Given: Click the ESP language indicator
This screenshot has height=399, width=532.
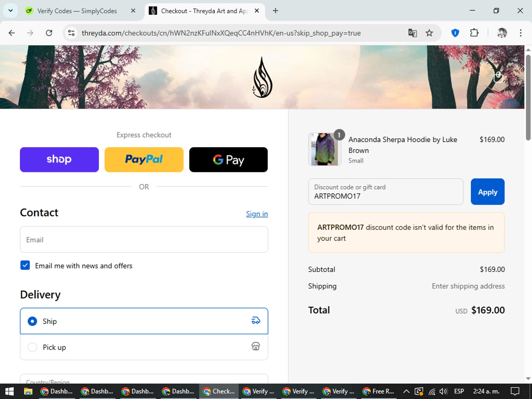Looking at the screenshot, I should (459, 391).
